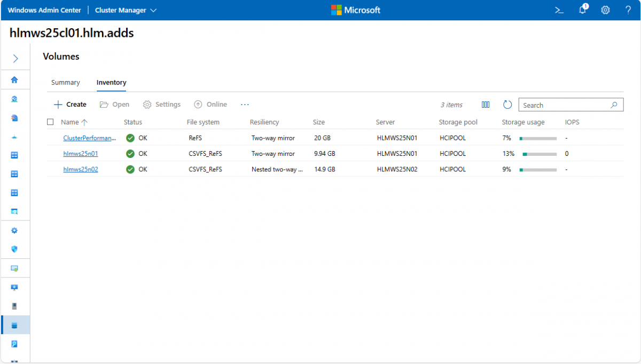
Task: Open the more actions ellipsis menu
Action: (x=245, y=105)
